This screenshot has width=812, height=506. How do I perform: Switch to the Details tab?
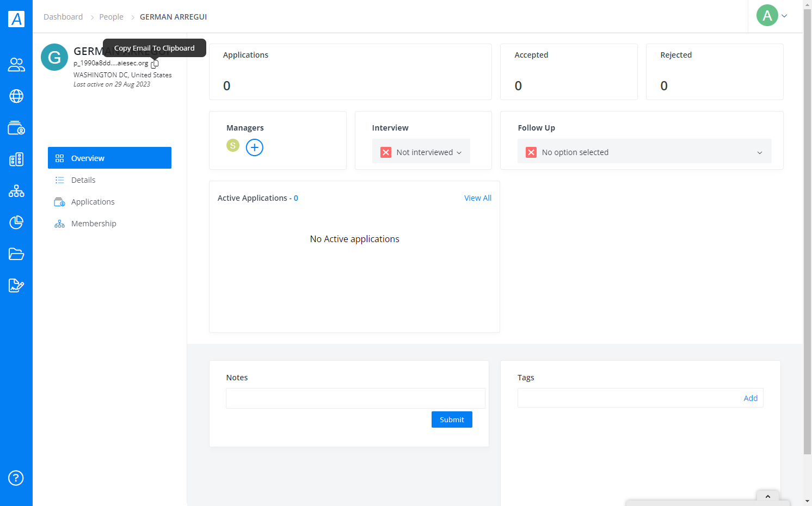pyautogui.click(x=109, y=180)
